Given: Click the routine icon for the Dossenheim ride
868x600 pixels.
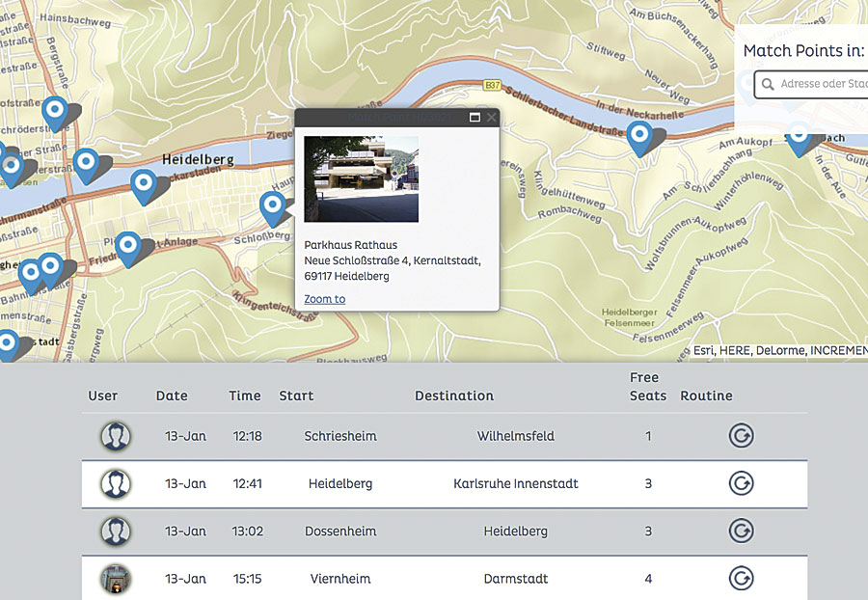Looking at the screenshot, I should click(x=741, y=531).
